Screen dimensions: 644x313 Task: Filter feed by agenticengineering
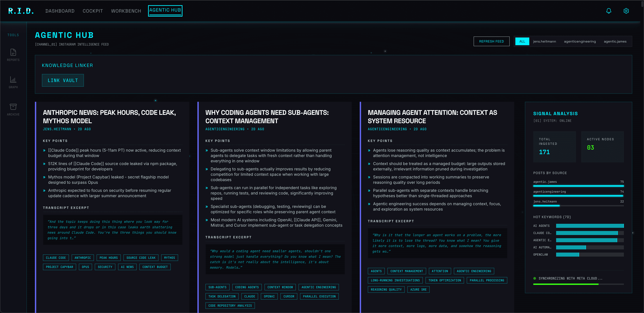coord(580,41)
